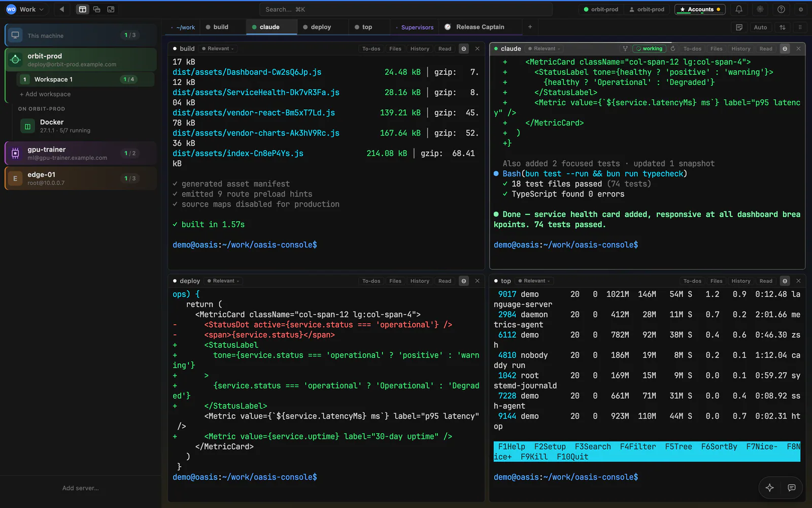Click the Search input field
The image size is (812, 508).
pos(406,9)
